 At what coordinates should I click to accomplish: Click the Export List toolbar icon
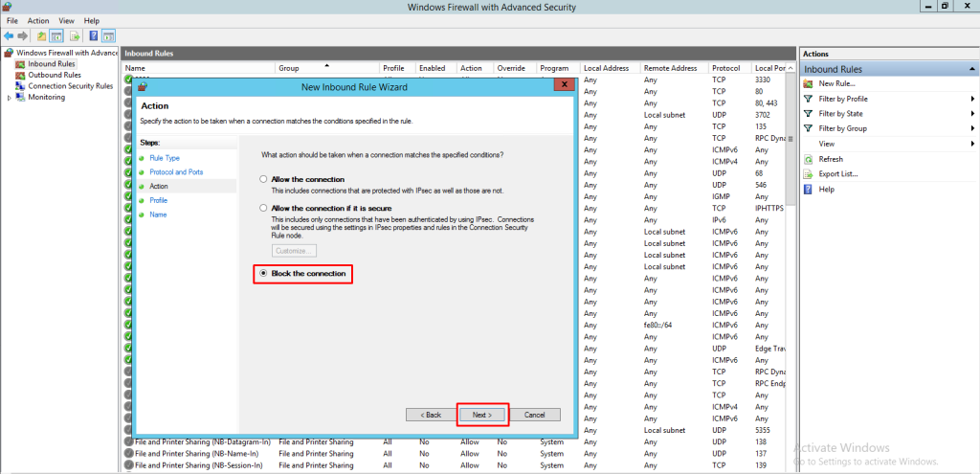coord(74,35)
